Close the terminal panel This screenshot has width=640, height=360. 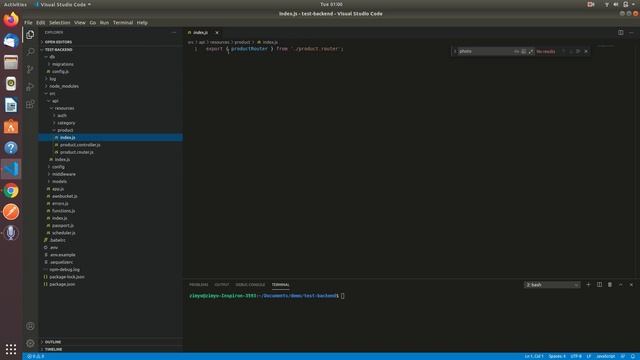pyautogui.click(x=631, y=284)
